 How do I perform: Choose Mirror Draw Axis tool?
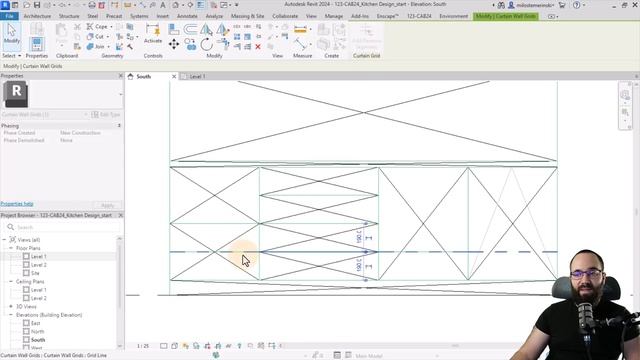222,29
